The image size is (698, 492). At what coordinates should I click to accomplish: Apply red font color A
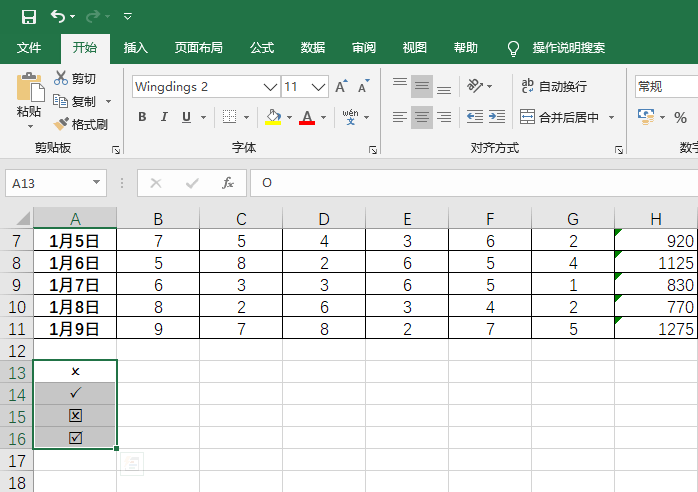pyautogui.click(x=307, y=117)
